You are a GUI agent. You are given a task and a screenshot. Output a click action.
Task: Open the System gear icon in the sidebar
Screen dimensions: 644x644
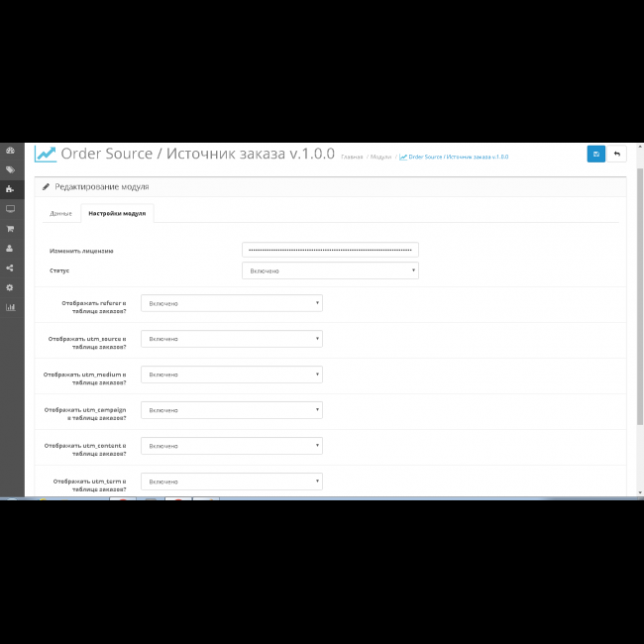pyautogui.click(x=10, y=287)
